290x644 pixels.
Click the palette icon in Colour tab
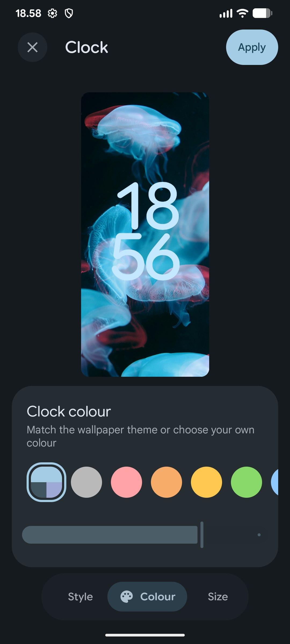tap(126, 597)
